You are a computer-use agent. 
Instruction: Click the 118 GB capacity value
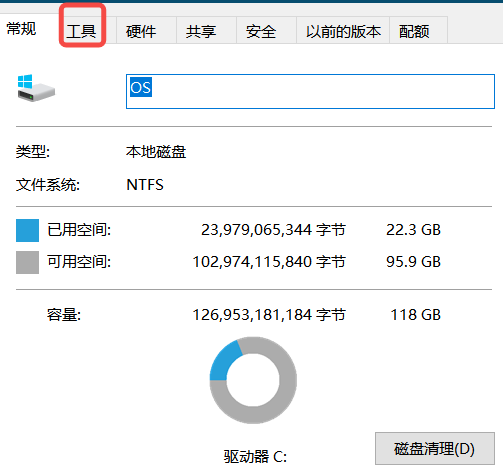pyautogui.click(x=416, y=315)
